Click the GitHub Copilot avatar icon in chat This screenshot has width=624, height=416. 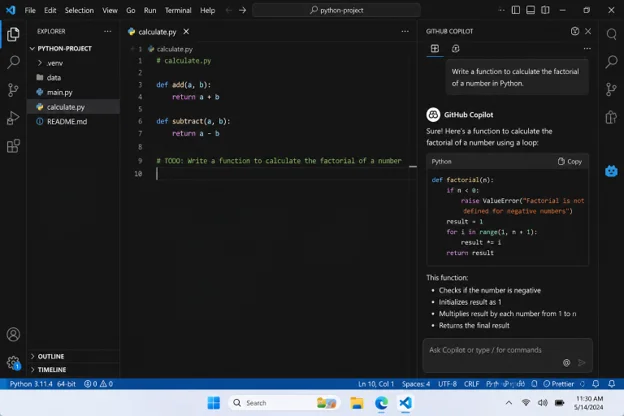tap(433, 115)
